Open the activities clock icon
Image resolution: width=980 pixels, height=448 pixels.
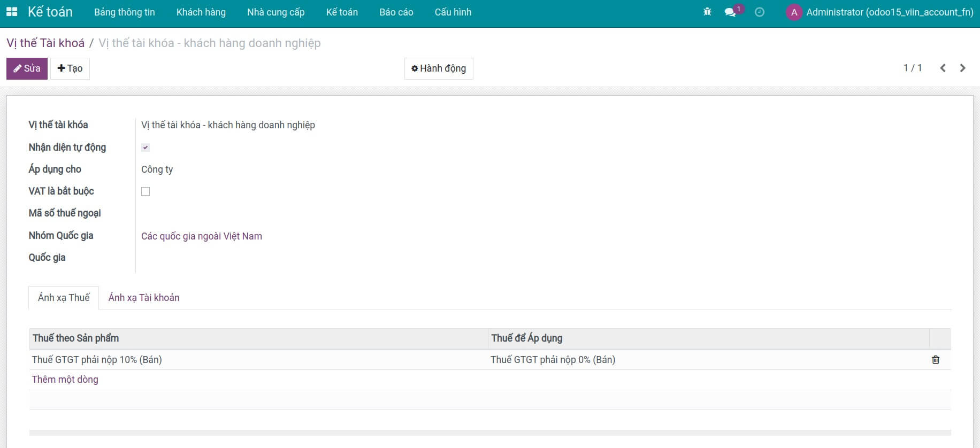(x=759, y=12)
